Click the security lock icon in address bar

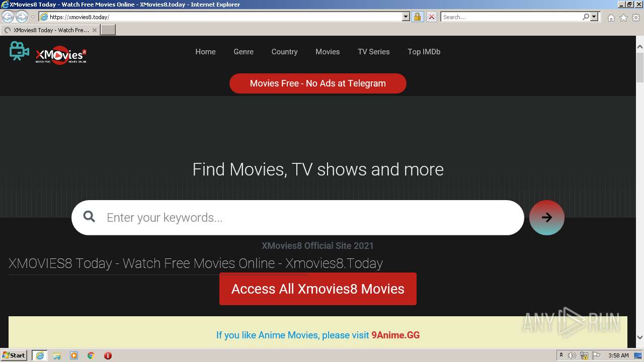(417, 17)
